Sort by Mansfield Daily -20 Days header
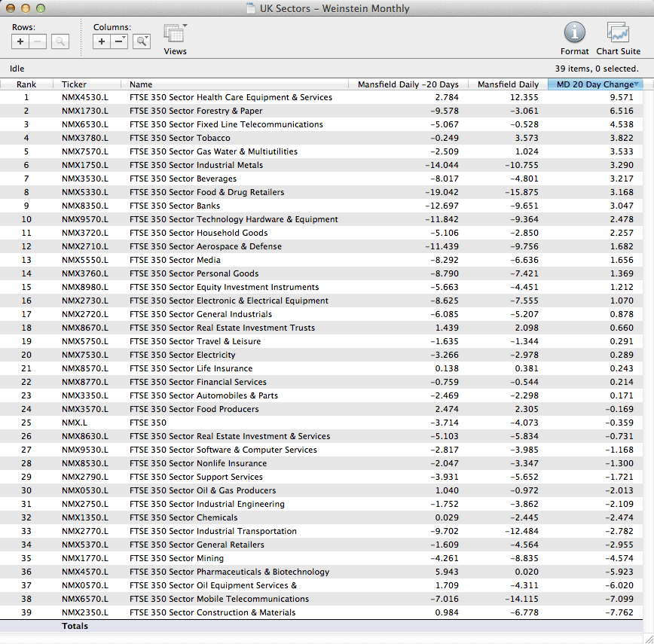Image resolution: width=654 pixels, height=644 pixels. (x=408, y=84)
